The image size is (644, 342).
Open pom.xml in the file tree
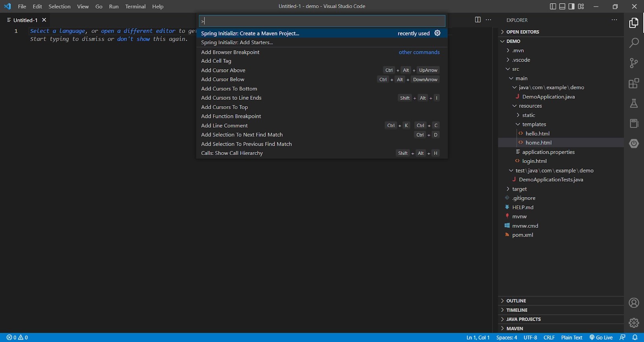[561, 235]
